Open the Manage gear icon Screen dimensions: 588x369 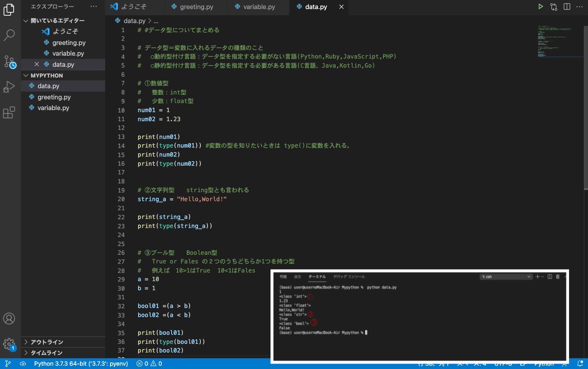point(9,344)
